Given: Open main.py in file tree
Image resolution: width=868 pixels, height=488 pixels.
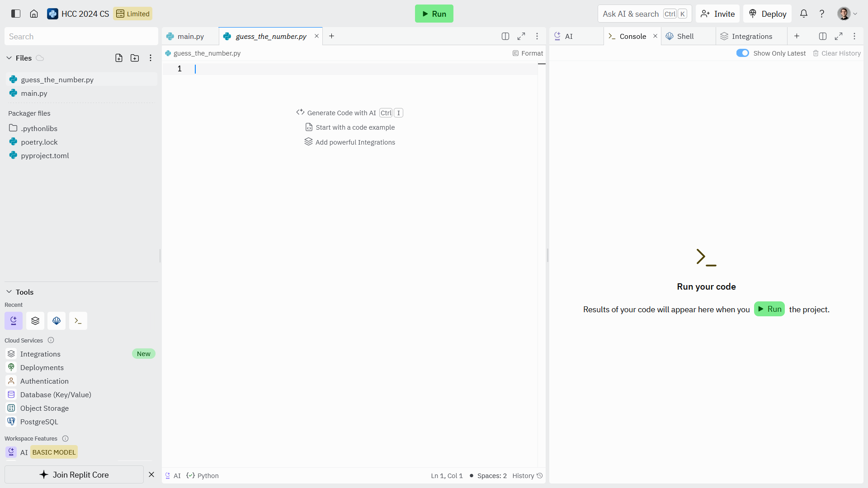Looking at the screenshot, I should [81, 93].
